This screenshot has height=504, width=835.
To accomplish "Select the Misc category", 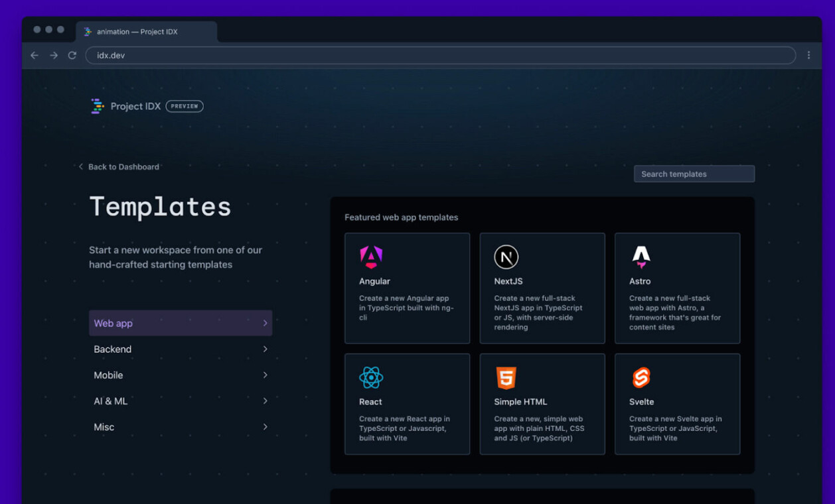I will pyautogui.click(x=181, y=426).
